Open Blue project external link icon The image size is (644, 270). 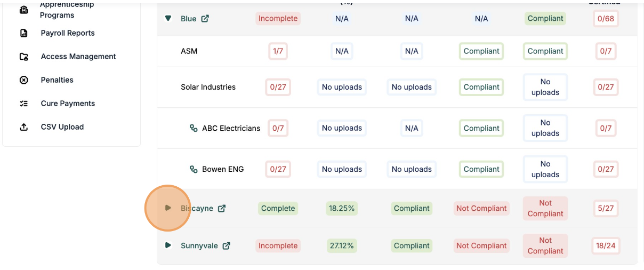205,19
